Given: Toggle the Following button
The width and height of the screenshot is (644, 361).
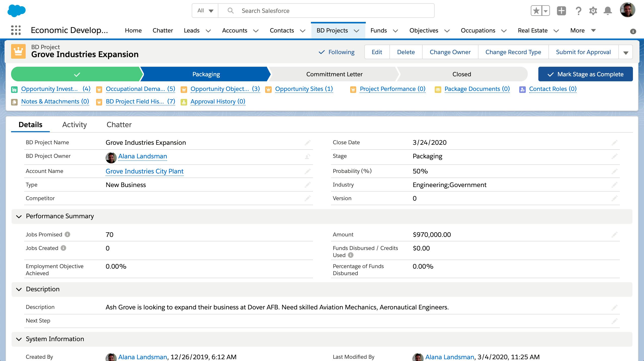Looking at the screenshot, I should click(x=337, y=52).
